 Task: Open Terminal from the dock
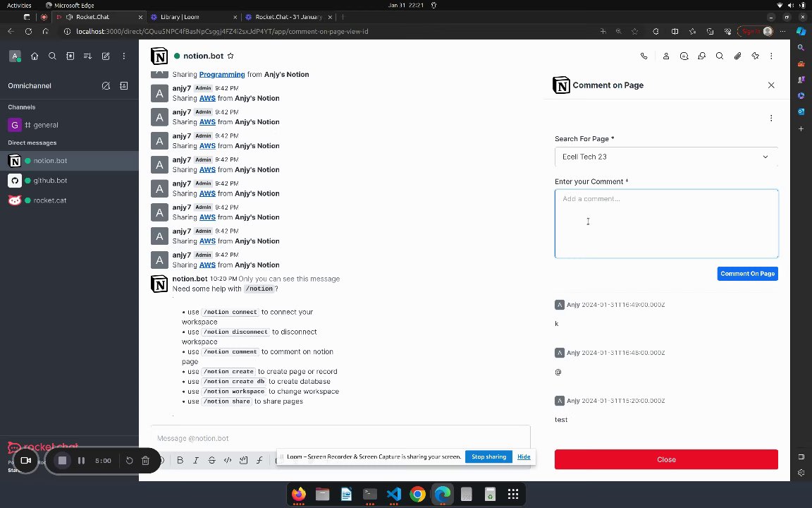tap(370, 494)
